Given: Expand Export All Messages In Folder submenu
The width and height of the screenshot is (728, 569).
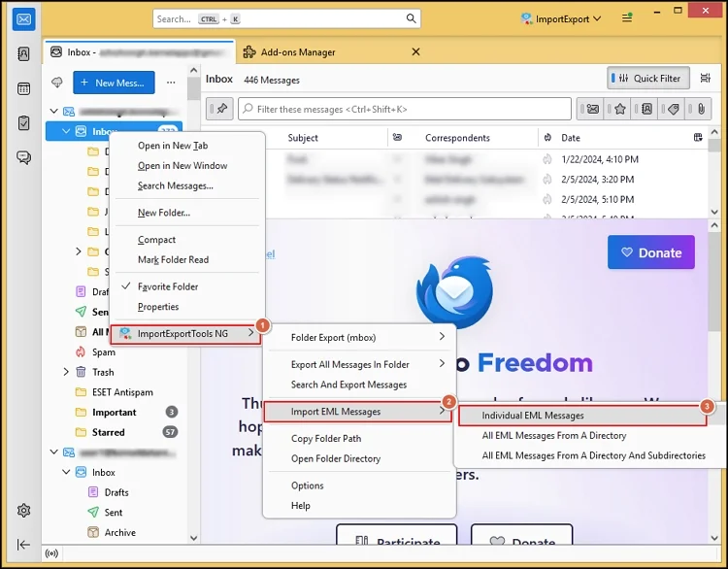Looking at the screenshot, I should tap(359, 364).
